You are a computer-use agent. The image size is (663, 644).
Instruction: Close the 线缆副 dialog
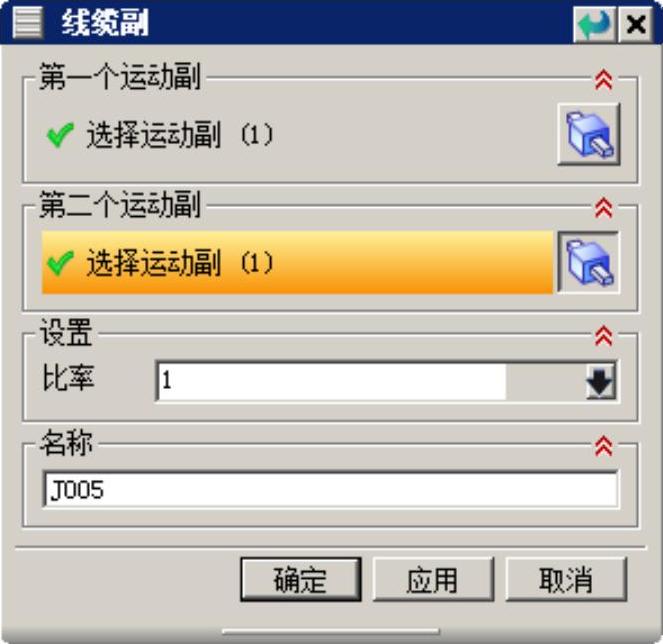[635, 24]
